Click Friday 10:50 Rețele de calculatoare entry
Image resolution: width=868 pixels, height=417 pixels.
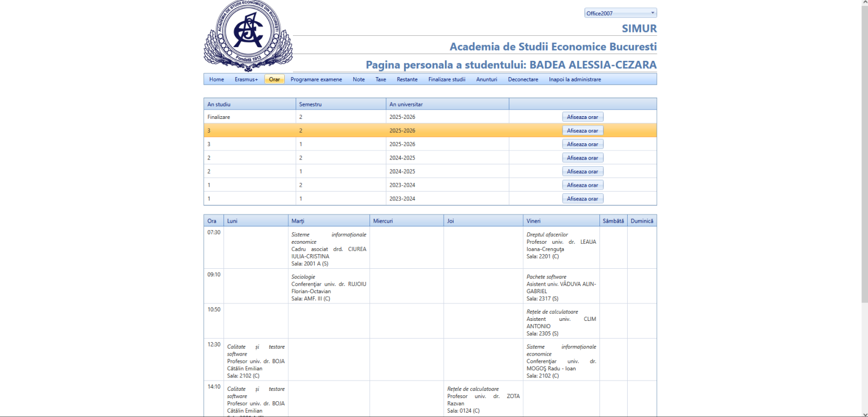click(x=561, y=323)
